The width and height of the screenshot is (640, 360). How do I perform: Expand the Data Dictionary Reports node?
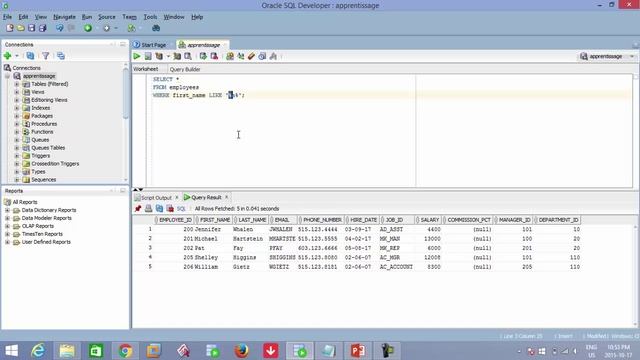[7, 210]
